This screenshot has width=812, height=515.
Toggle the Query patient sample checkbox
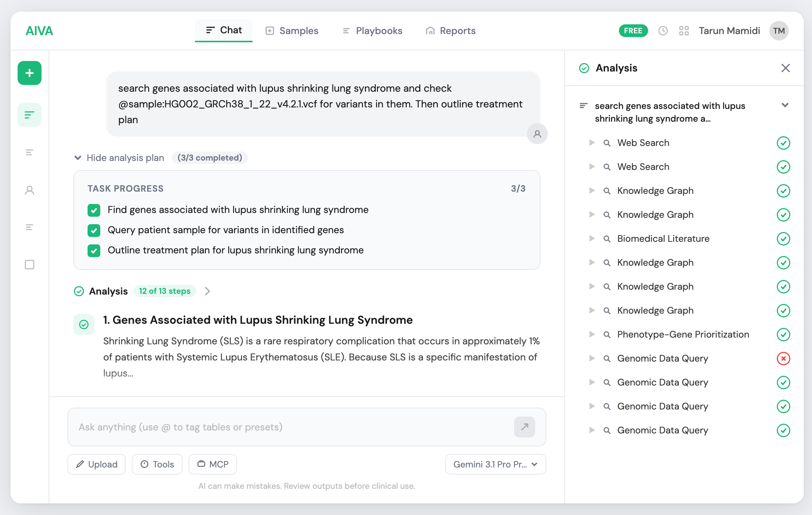coord(94,231)
